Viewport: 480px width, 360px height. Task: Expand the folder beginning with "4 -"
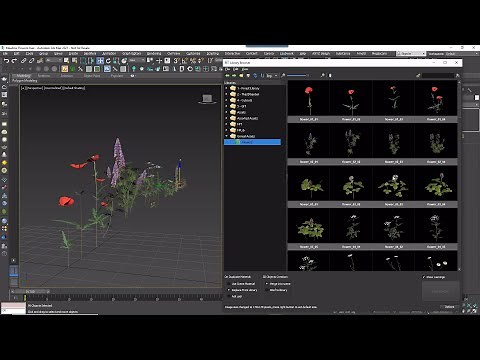pyautogui.click(x=226, y=100)
